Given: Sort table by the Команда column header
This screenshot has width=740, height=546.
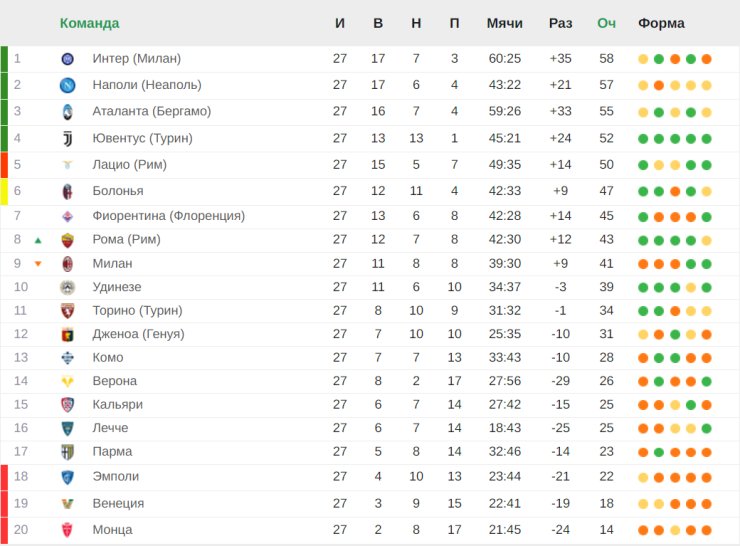Looking at the screenshot, I should [89, 23].
